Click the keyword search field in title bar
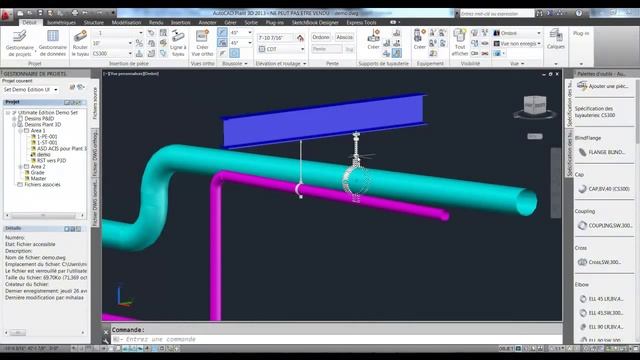The height and width of the screenshot is (360, 640). pyautogui.click(x=496, y=13)
